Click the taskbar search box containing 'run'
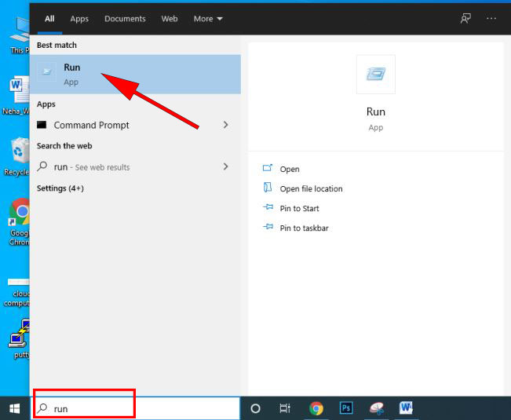 click(x=133, y=408)
